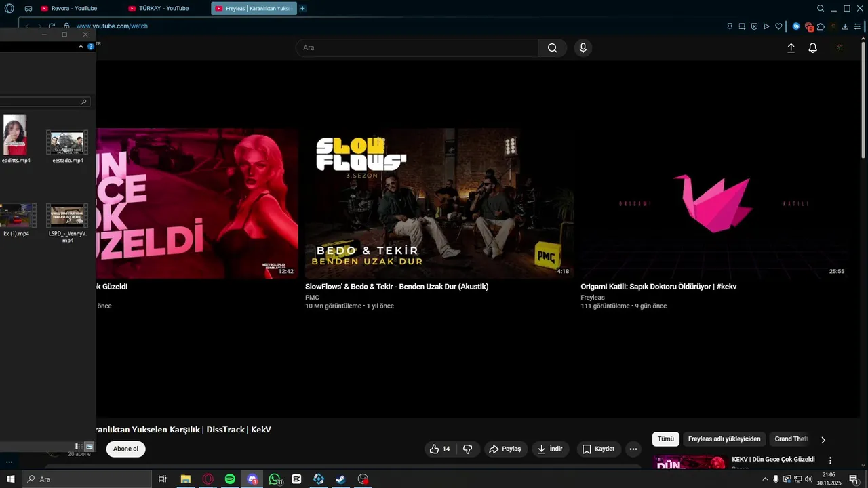Open the Shazam extension icon
Screen dimensions: 868x488
[x=796, y=26]
